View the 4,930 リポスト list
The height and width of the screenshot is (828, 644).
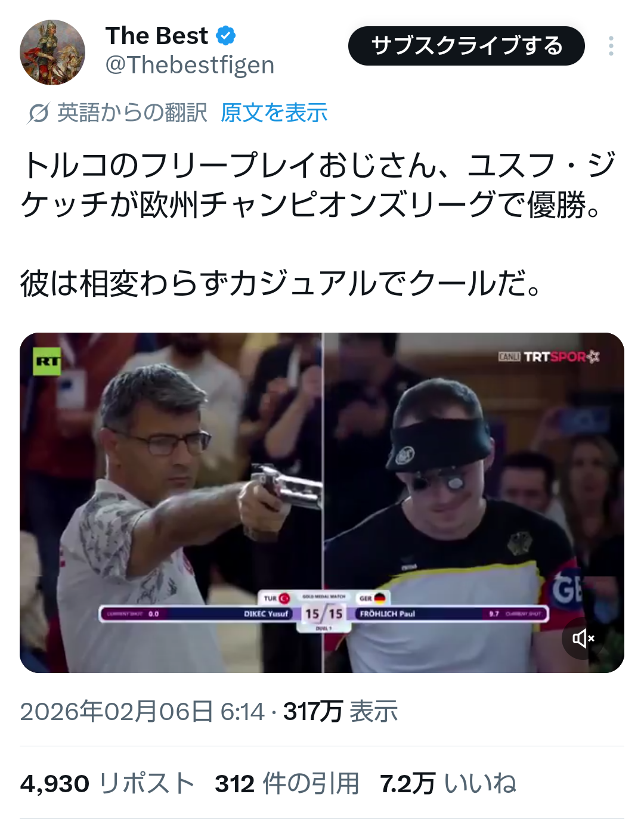(107, 783)
